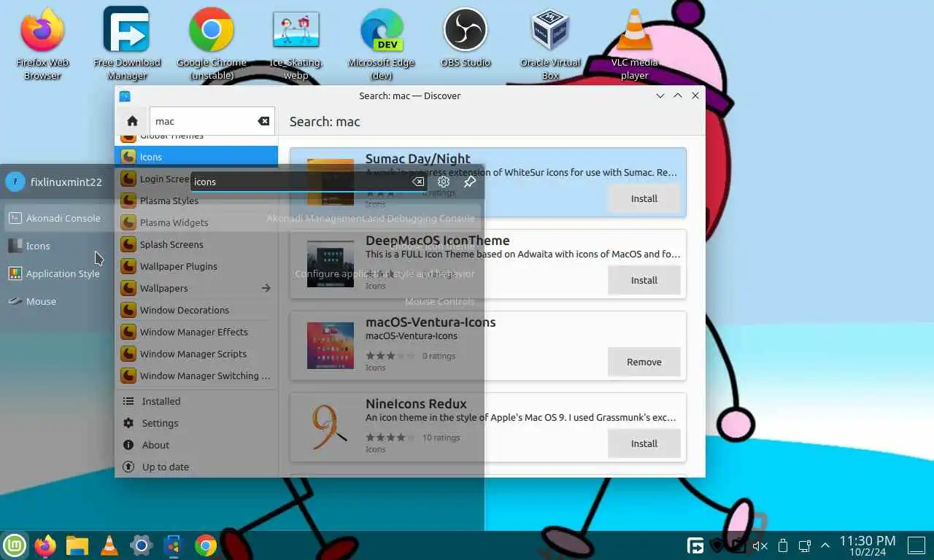934x560 pixels.
Task: Launch VLC from the taskbar
Action: coord(109,545)
